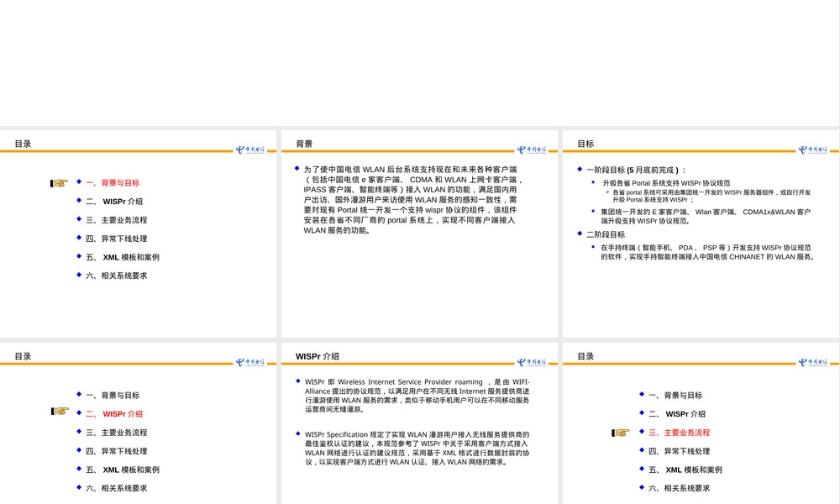Click the China Telecom logo on the 目标 slide
840x504 pixels.
812,150
